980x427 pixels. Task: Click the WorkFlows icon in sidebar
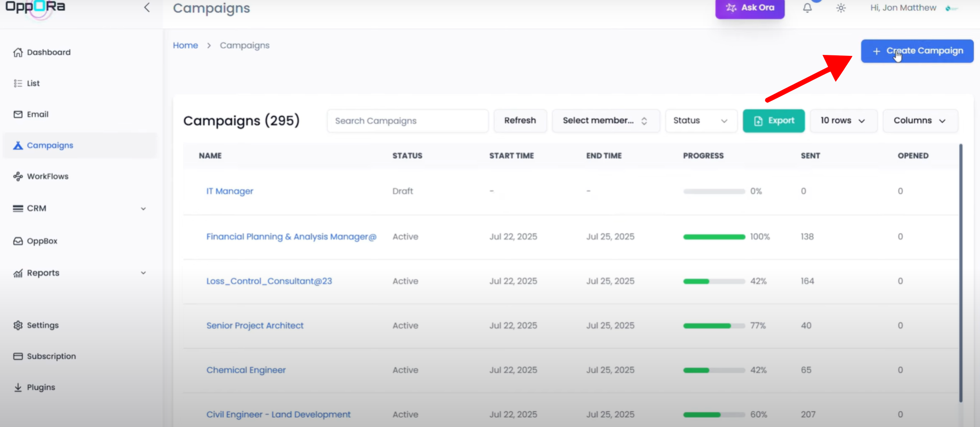tap(18, 176)
